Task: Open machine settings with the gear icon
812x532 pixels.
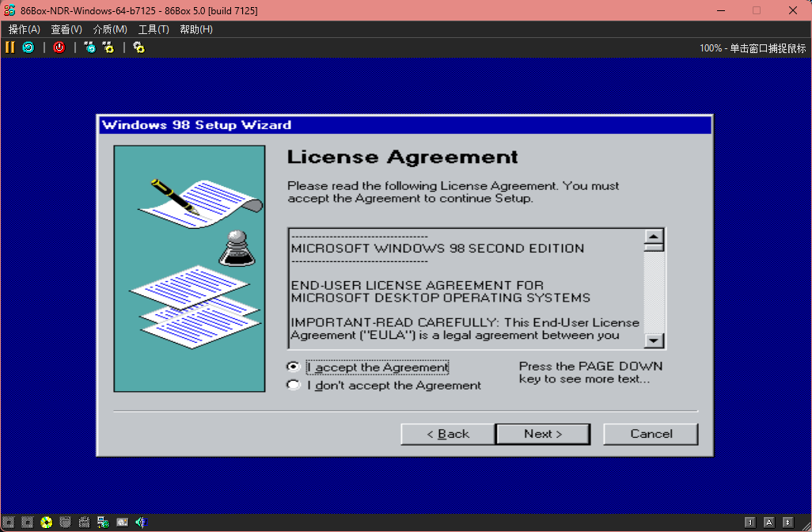Action: pos(138,47)
